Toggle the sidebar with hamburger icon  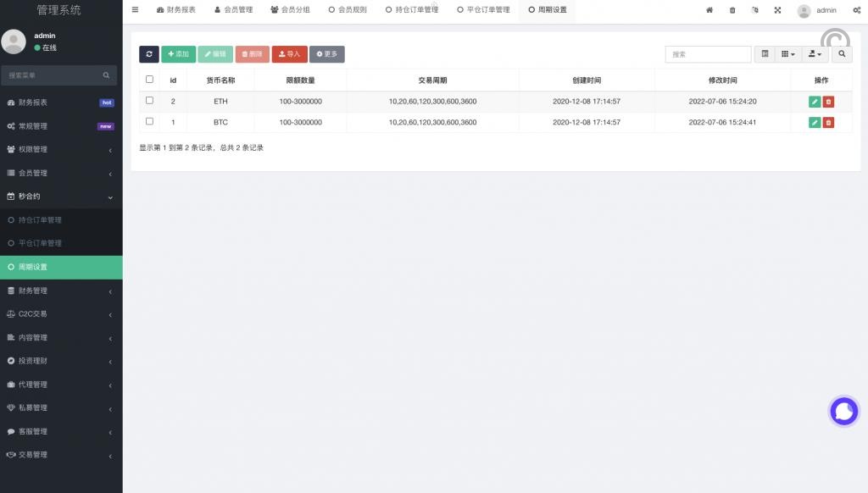pos(135,10)
